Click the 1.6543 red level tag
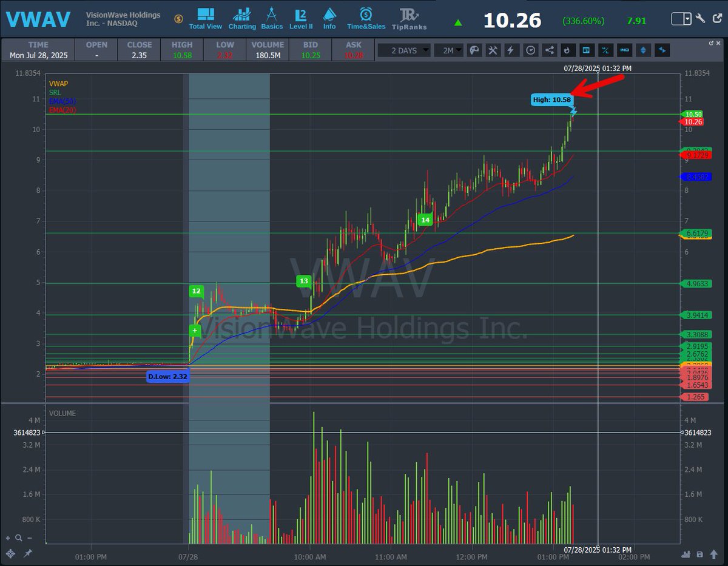Screen dimensions: 728x566 [x=696, y=385]
